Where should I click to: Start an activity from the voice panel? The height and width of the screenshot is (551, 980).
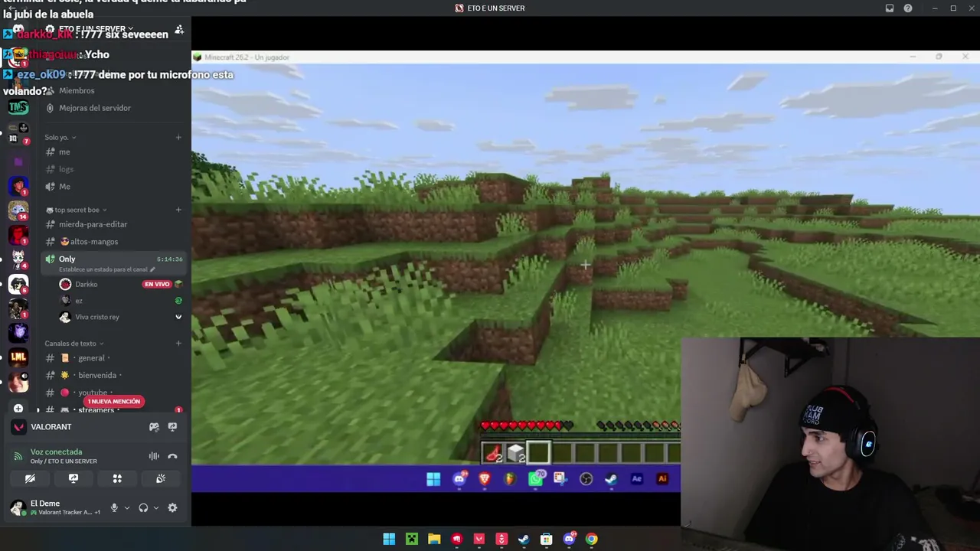[x=117, y=478]
